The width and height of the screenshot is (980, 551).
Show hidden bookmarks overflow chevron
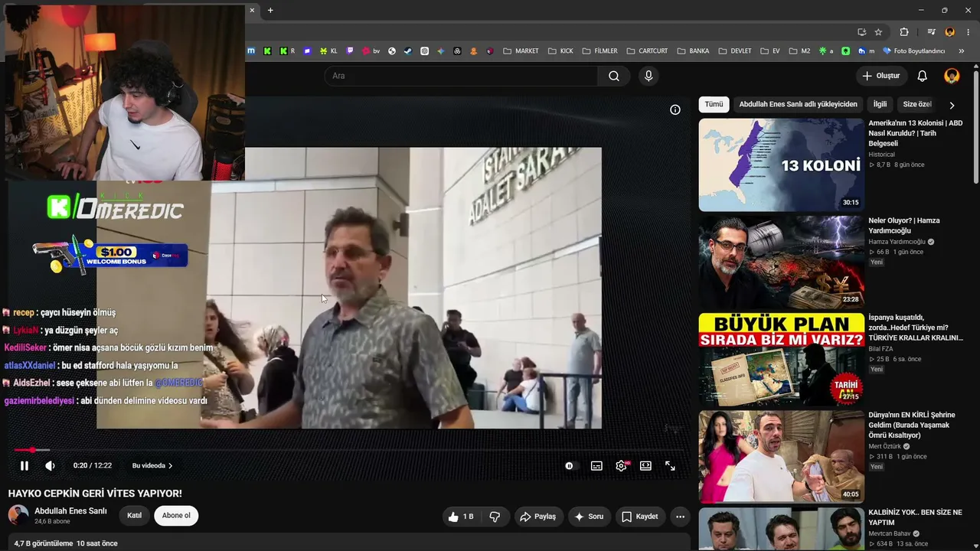(962, 51)
